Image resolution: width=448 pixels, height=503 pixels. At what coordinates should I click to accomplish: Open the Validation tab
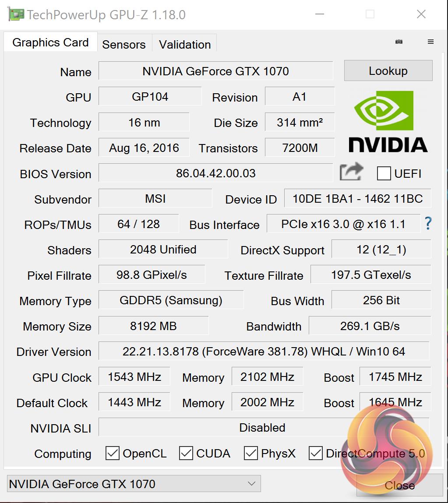coord(185,44)
